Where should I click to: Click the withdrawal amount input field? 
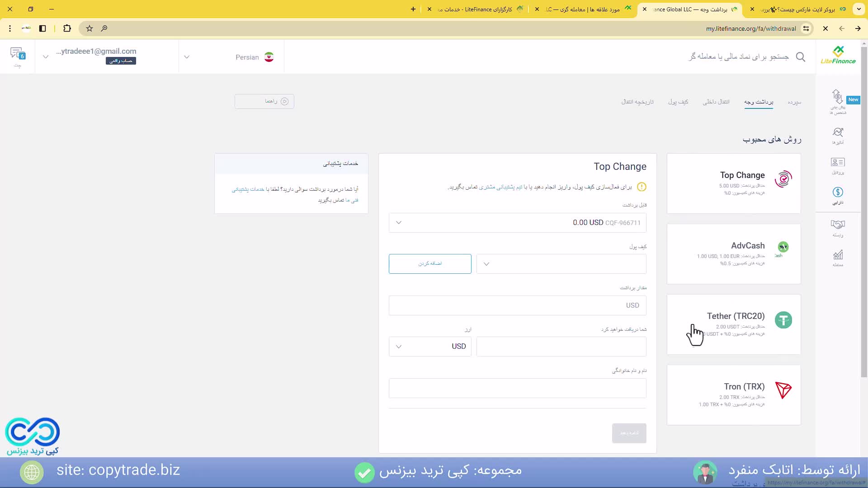coord(518,305)
